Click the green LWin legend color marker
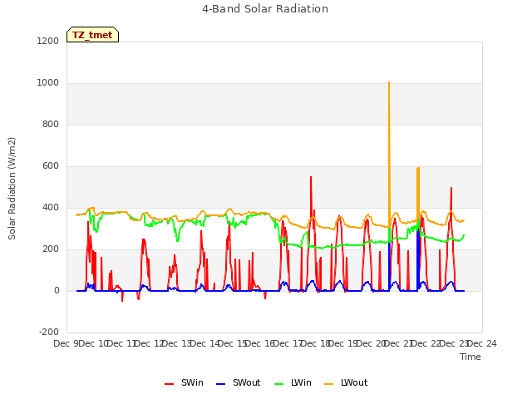The image size is (532, 399). click(x=278, y=384)
